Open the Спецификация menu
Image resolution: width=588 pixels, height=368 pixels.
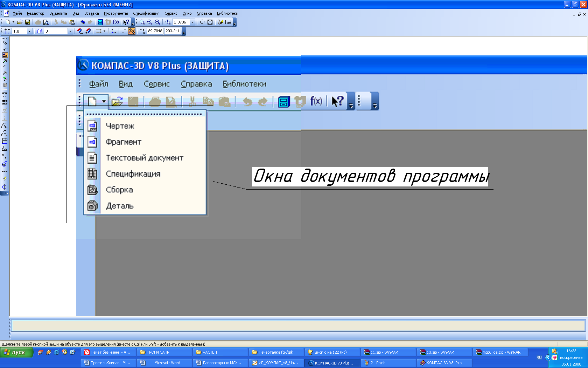tap(146, 14)
